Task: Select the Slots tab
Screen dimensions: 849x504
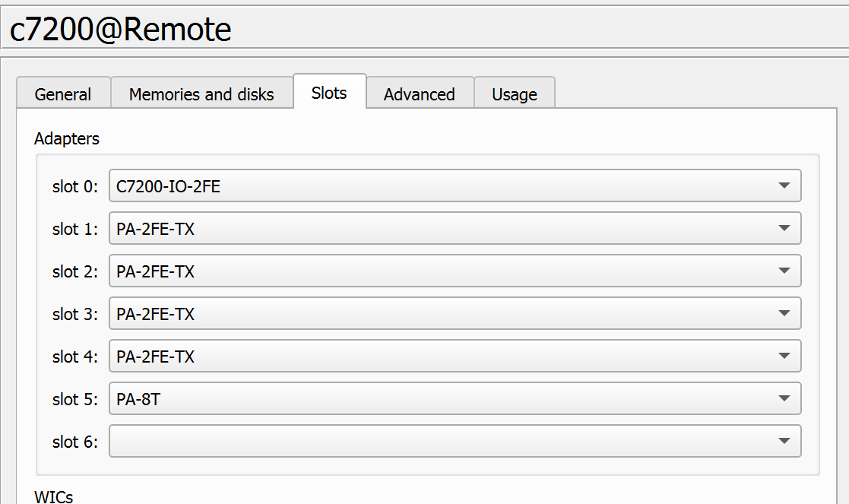Action: point(329,93)
